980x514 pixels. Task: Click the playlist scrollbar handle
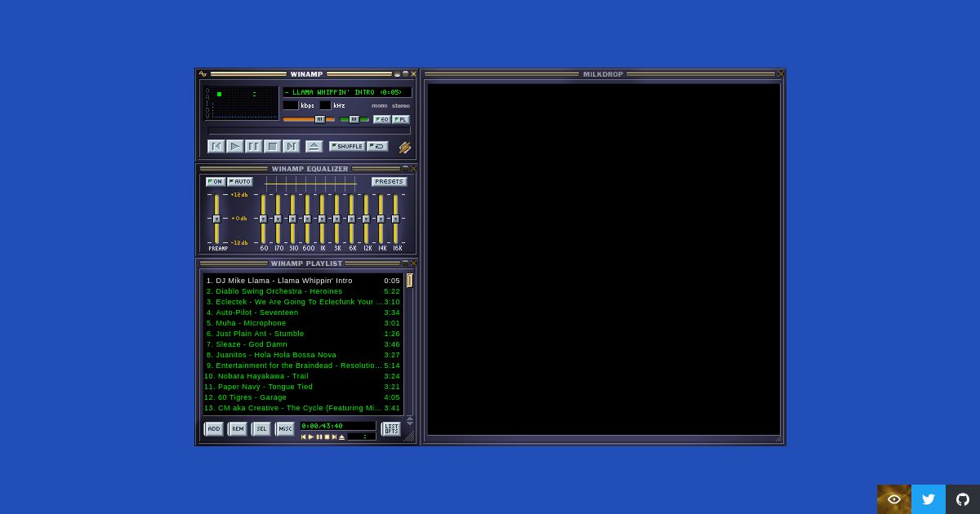(x=410, y=281)
